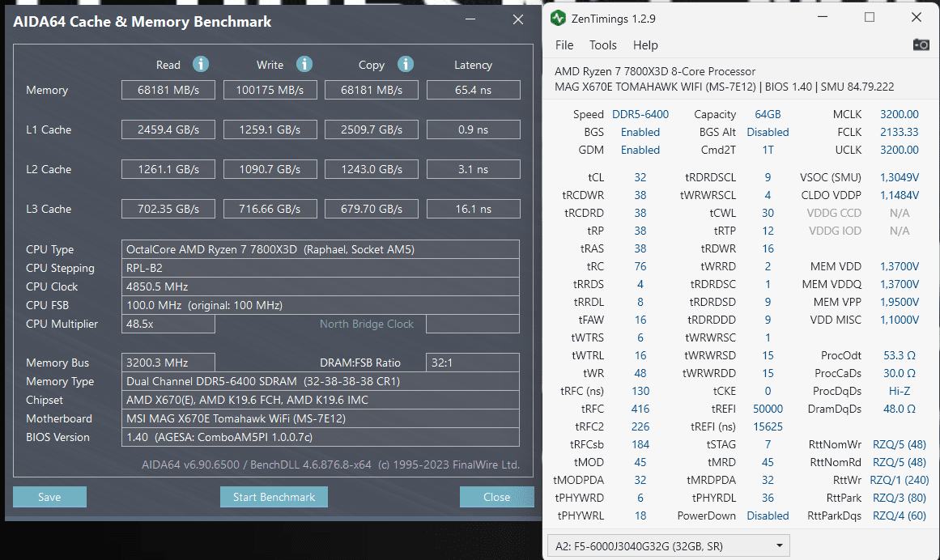This screenshot has height=560, width=940.
Task: Click the RttWr RZQ/1 (240) value
Action: click(x=900, y=480)
